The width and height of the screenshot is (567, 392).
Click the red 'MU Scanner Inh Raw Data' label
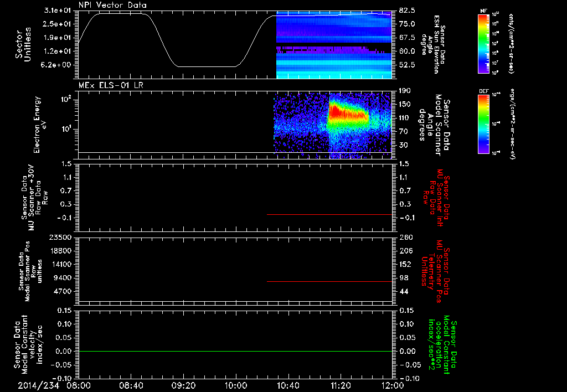pos(436,198)
